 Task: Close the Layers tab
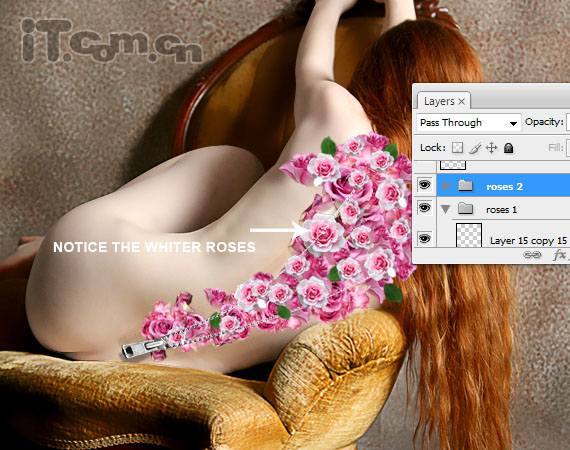click(461, 101)
